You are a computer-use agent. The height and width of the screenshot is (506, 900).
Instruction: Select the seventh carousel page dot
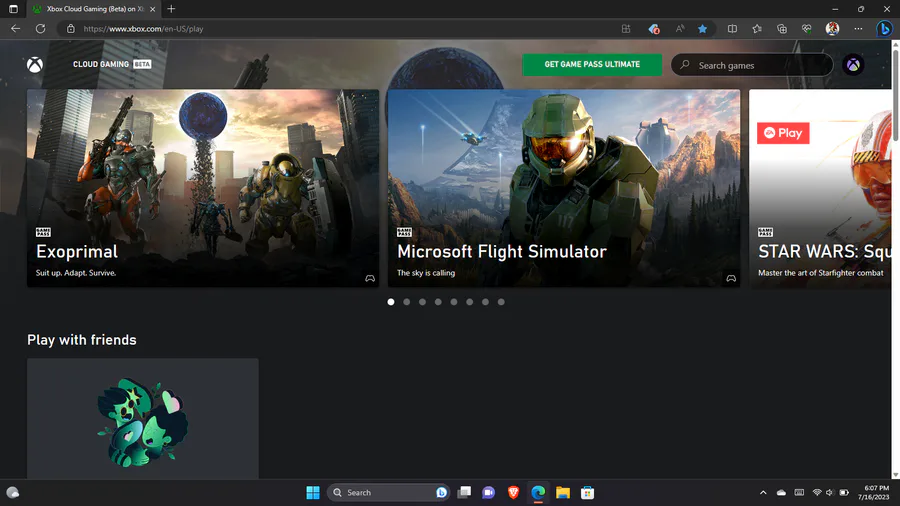[x=486, y=302]
